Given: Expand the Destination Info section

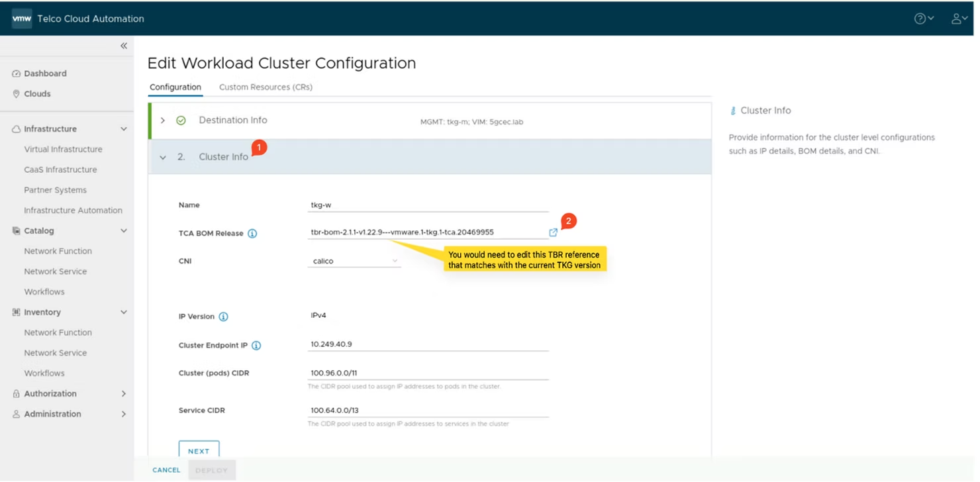Looking at the screenshot, I should (162, 120).
